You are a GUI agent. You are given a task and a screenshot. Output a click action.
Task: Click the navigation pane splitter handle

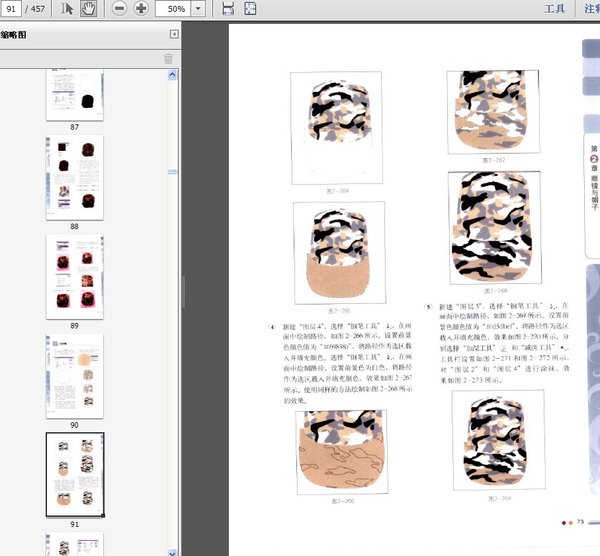(185, 290)
